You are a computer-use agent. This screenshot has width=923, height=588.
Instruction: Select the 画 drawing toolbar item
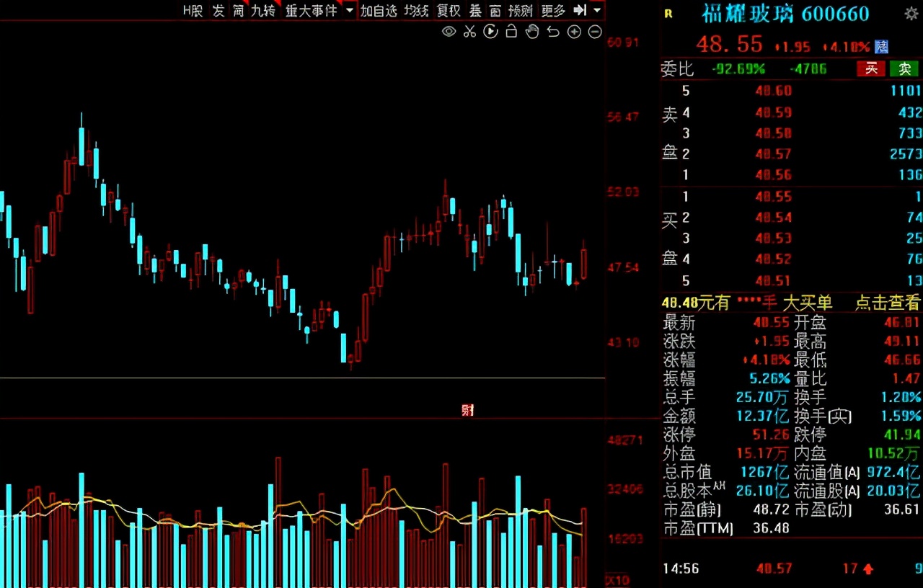(495, 10)
